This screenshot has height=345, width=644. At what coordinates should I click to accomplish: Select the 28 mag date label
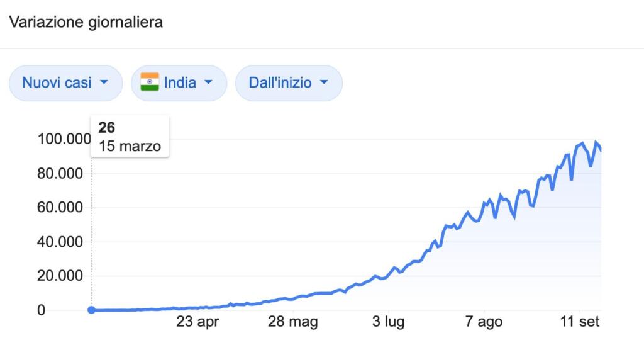pyautogui.click(x=293, y=322)
